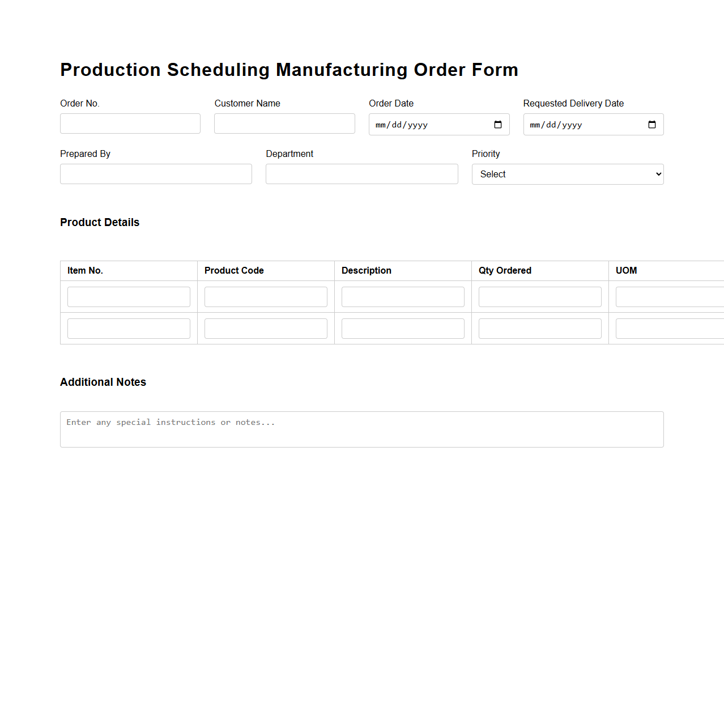Image resolution: width=724 pixels, height=728 pixels.
Task: Click the Prepared By input field
Action: point(156,173)
